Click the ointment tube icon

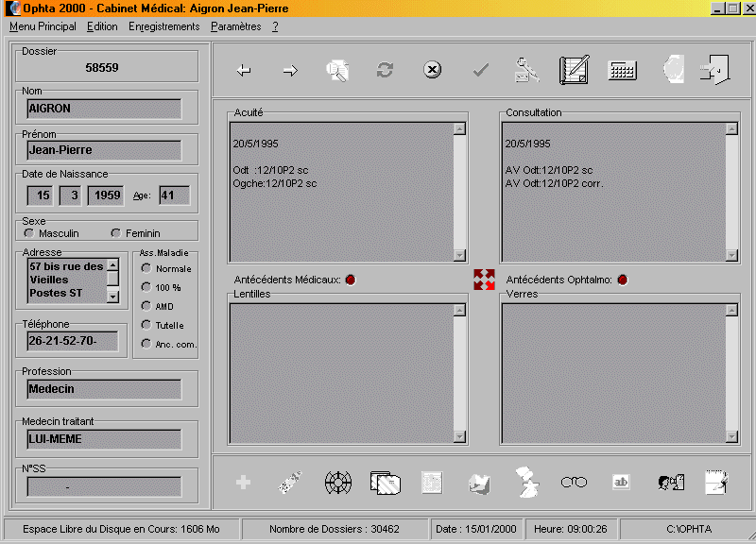290,482
